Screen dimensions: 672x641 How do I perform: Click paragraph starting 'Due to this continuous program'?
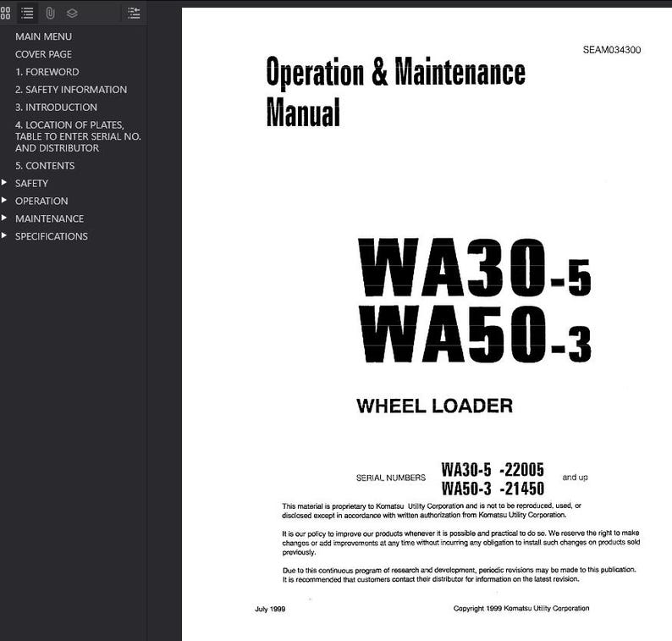(x=459, y=575)
